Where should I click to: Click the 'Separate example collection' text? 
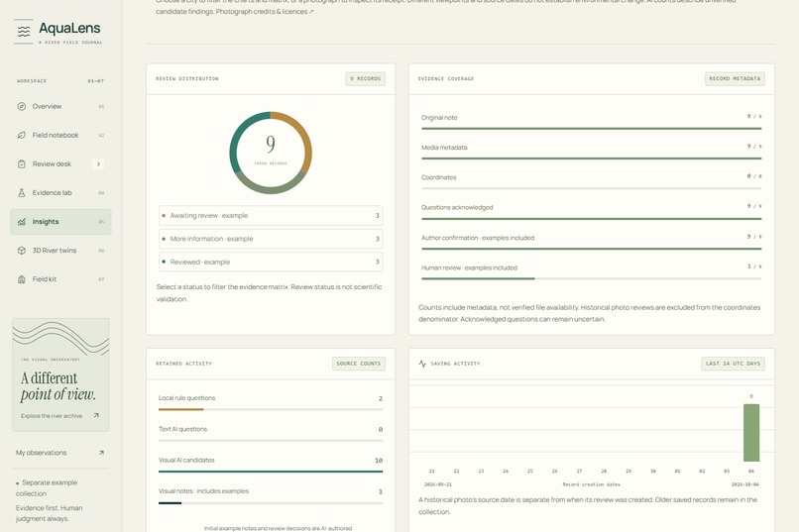click(x=47, y=487)
